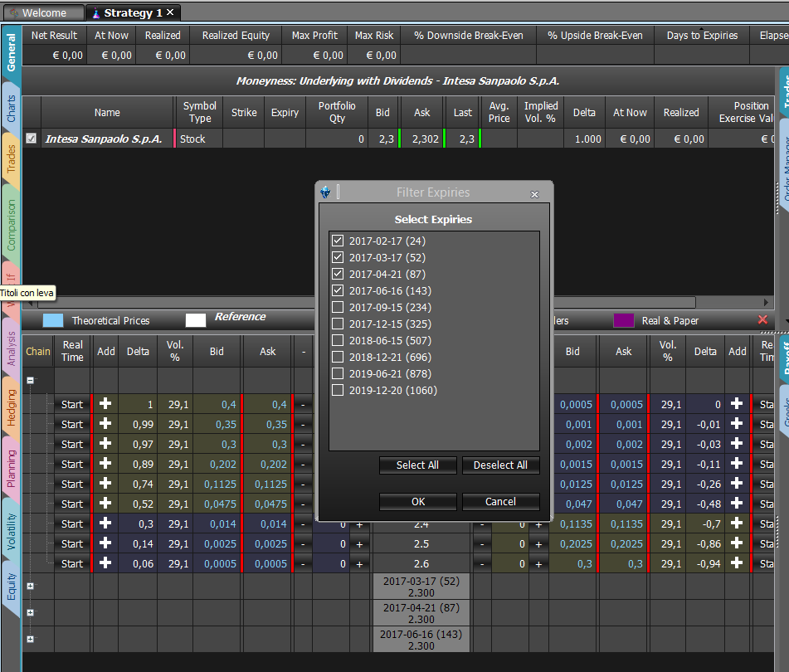Enable the 2019-12-20 (1060) expiry checkbox
The image size is (789, 672).
(x=338, y=390)
